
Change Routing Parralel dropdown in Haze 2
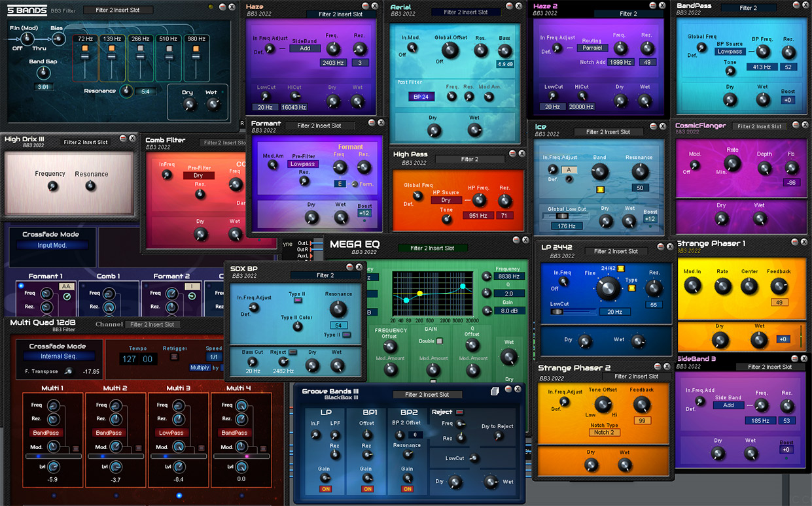tap(593, 48)
